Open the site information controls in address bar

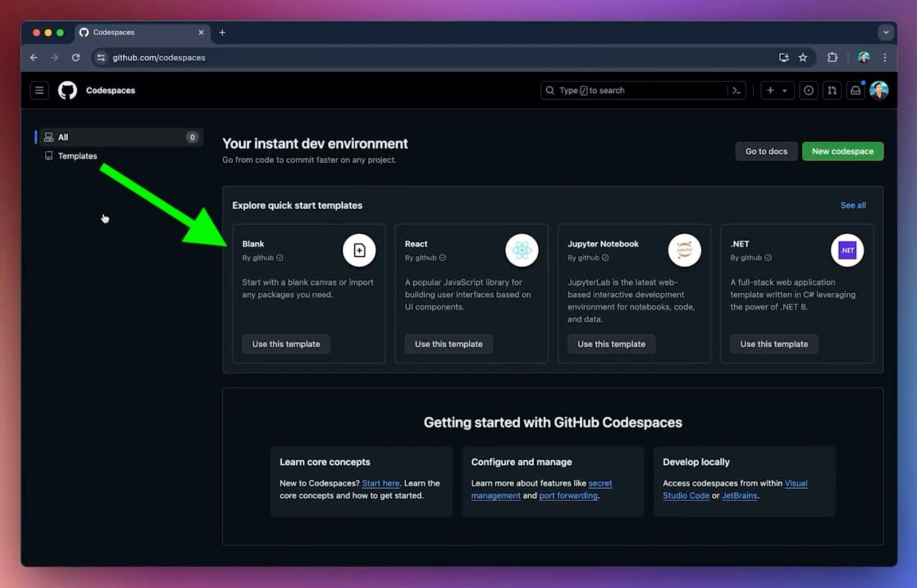point(100,57)
